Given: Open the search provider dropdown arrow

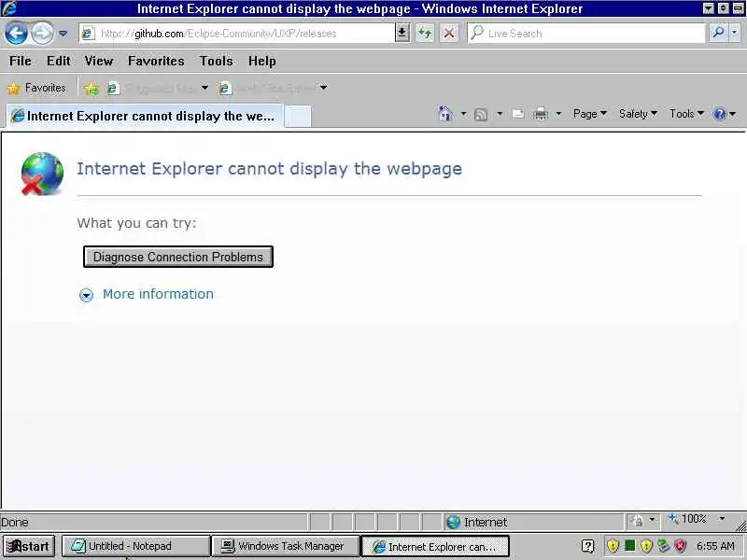Looking at the screenshot, I should tap(734, 34).
